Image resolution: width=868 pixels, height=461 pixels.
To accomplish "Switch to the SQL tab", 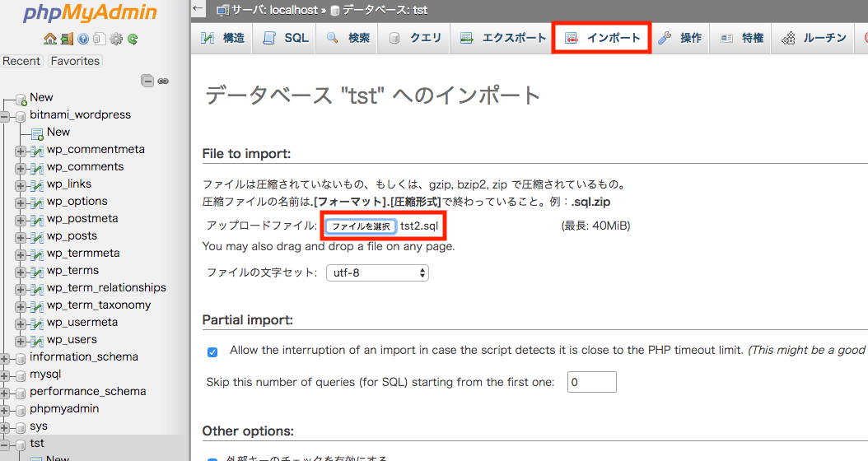I will coord(286,38).
